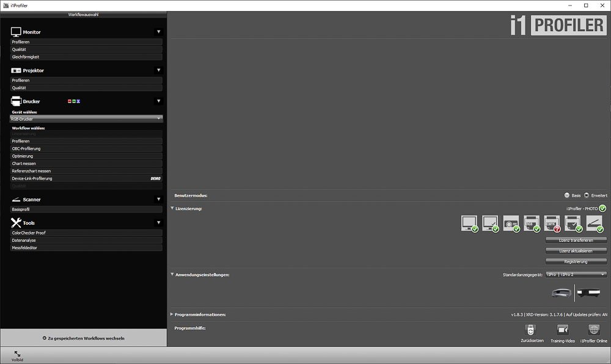Click the colored RGB icons beside Drucker
The height and width of the screenshot is (364, 611).
point(74,101)
